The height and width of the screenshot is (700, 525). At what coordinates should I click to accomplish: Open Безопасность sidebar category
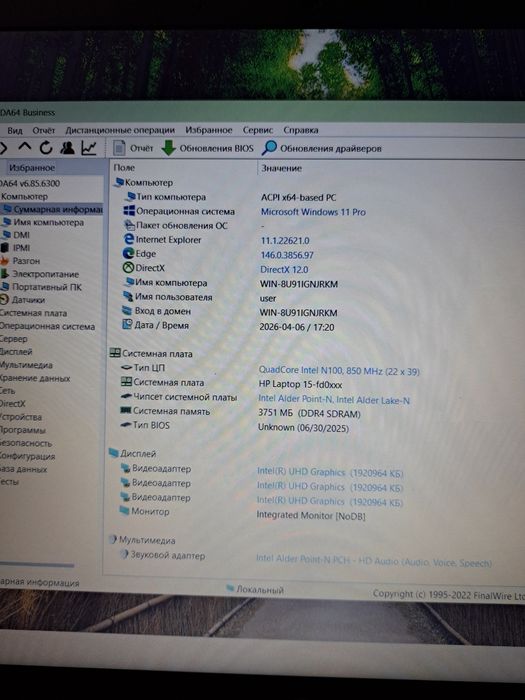click(26, 443)
